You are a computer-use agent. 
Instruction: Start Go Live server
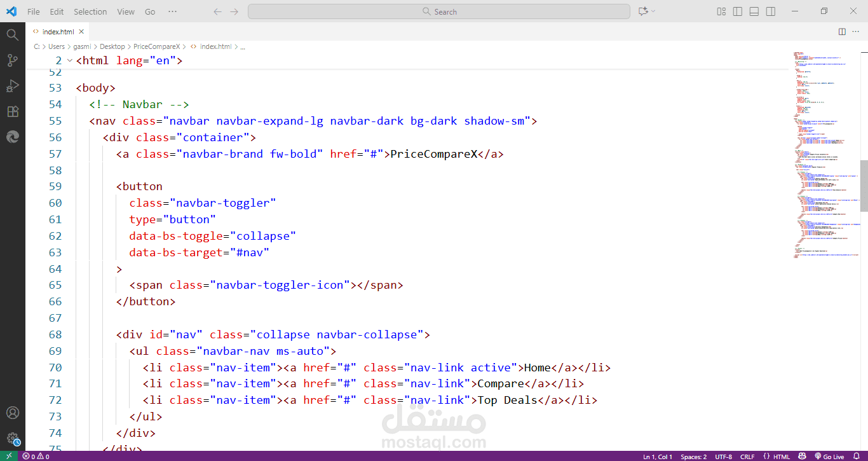(829, 457)
